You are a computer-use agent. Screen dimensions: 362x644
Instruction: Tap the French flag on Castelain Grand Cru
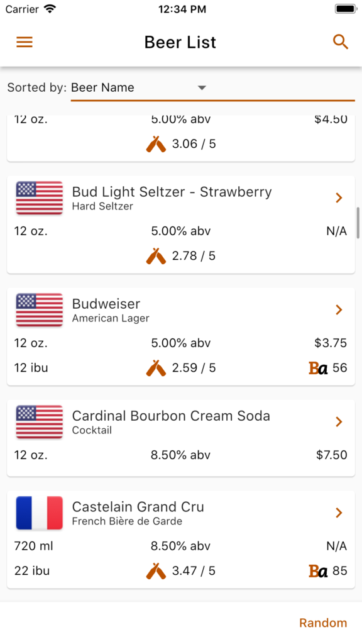tap(40, 513)
